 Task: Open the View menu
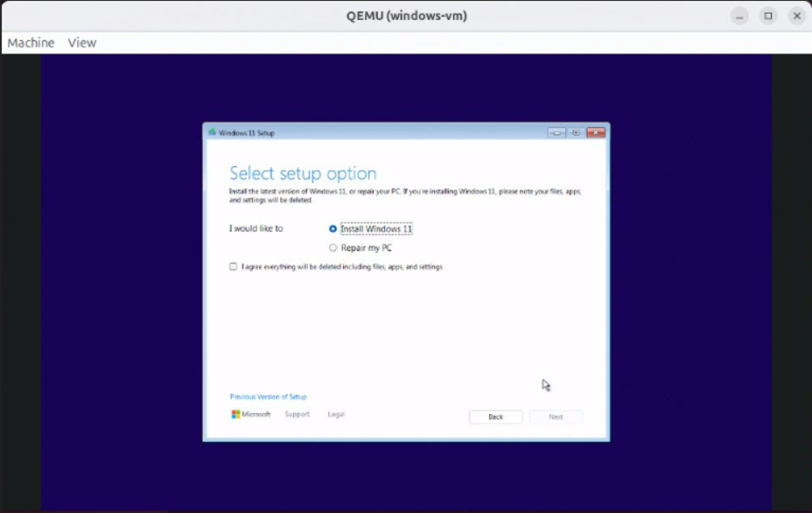click(84, 42)
